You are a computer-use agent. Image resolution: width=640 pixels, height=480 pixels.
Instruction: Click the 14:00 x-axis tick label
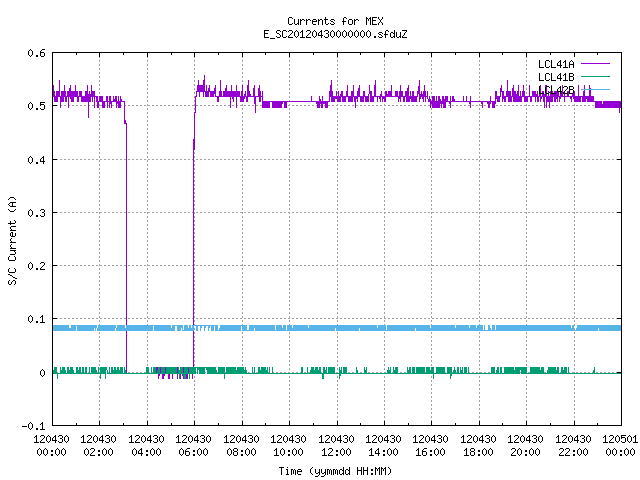(x=383, y=452)
